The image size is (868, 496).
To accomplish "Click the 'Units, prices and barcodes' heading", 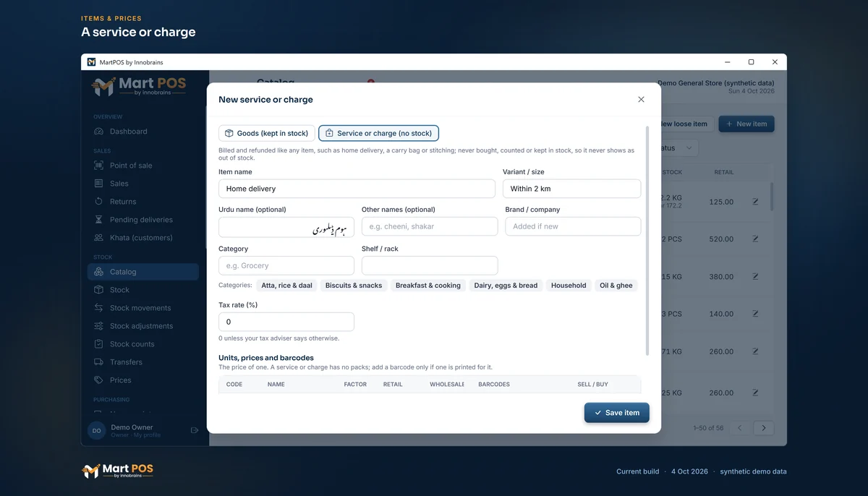I will click(x=266, y=358).
